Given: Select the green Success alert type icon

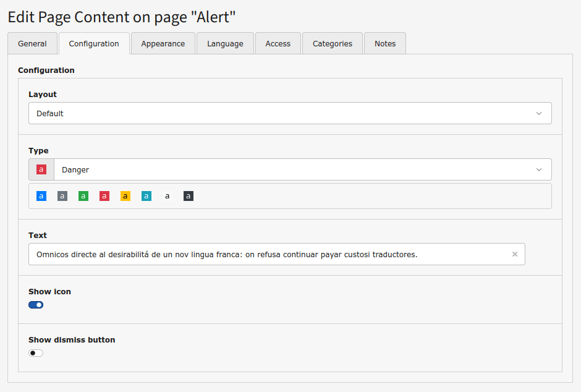Looking at the screenshot, I should 83,196.
